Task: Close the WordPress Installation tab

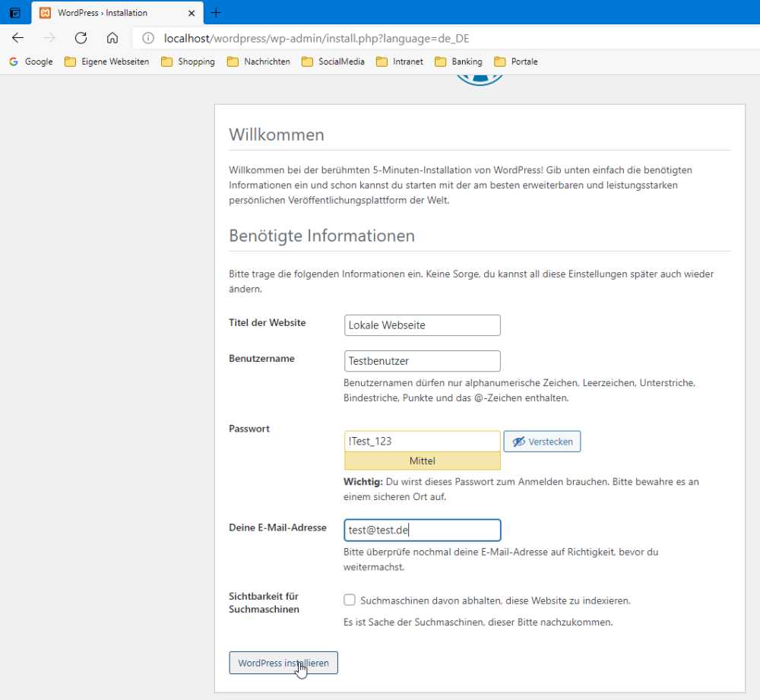Action: click(192, 13)
